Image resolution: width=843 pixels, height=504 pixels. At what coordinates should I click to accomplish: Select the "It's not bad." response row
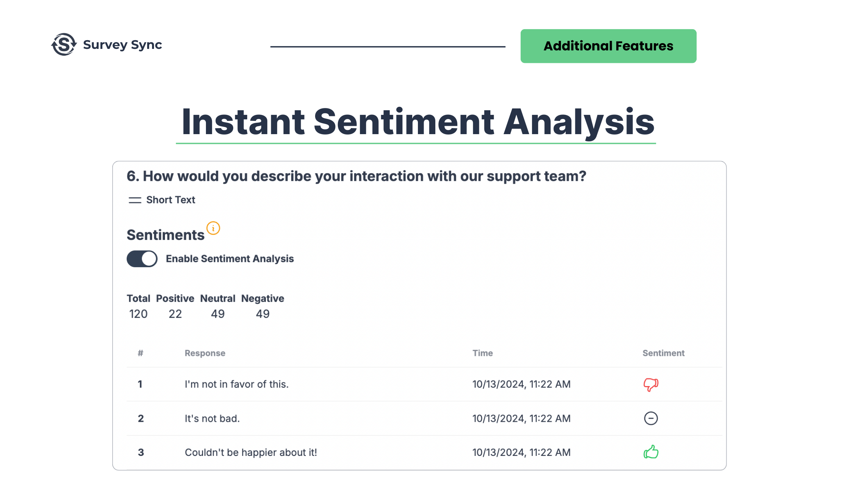(212, 418)
